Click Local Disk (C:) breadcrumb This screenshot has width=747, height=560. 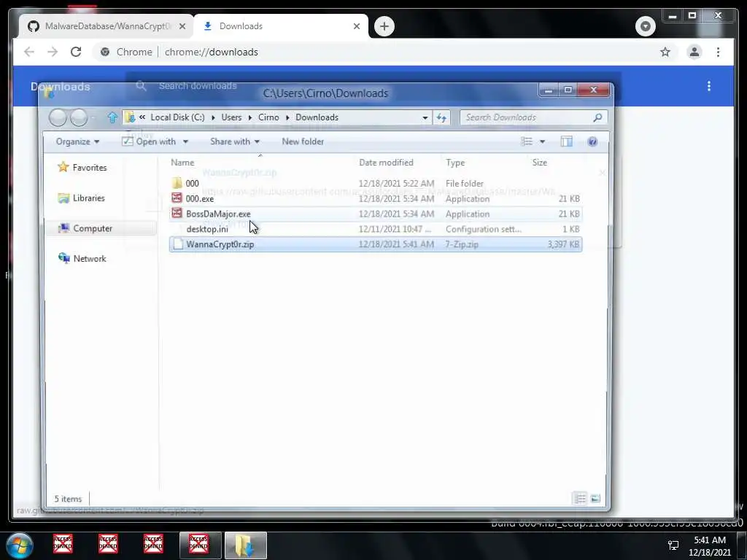click(177, 117)
